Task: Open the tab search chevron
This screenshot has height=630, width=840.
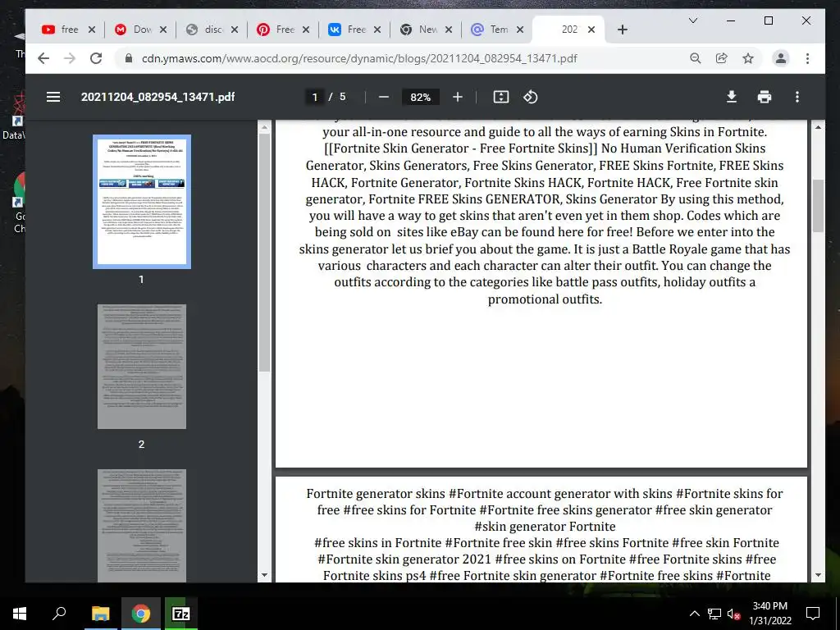Action: (x=692, y=21)
